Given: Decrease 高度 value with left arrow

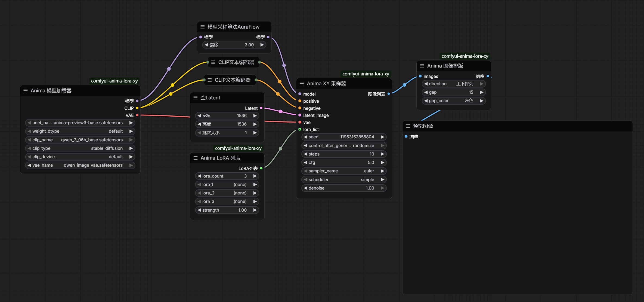Looking at the screenshot, I should coord(199,124).
